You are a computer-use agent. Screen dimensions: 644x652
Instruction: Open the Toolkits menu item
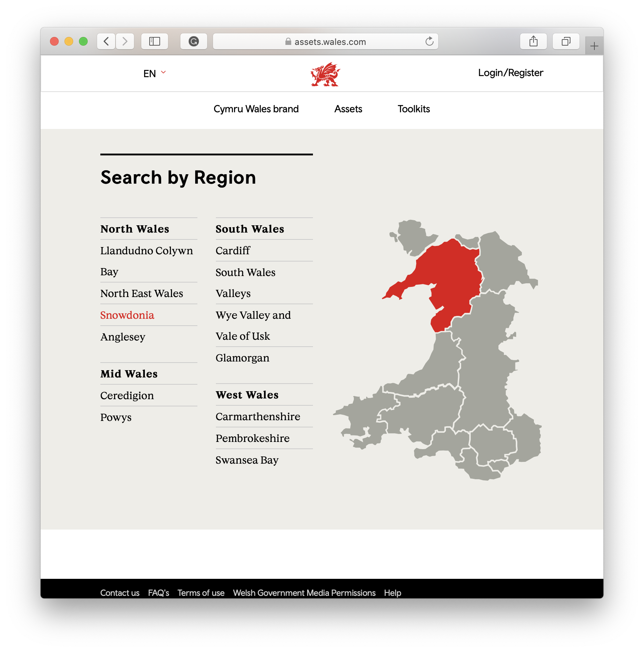click(x=414, y=109)
